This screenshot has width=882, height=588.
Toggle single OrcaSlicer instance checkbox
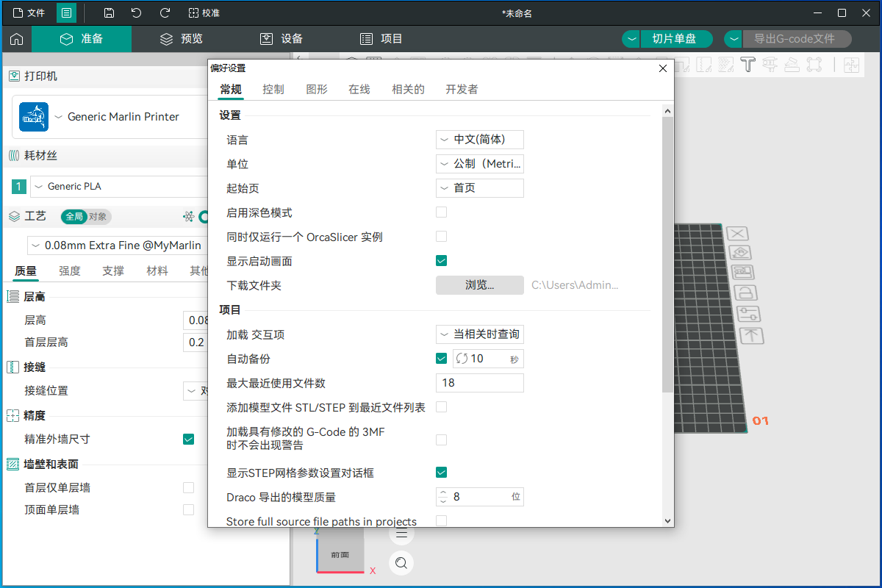(x=442, y=237)
